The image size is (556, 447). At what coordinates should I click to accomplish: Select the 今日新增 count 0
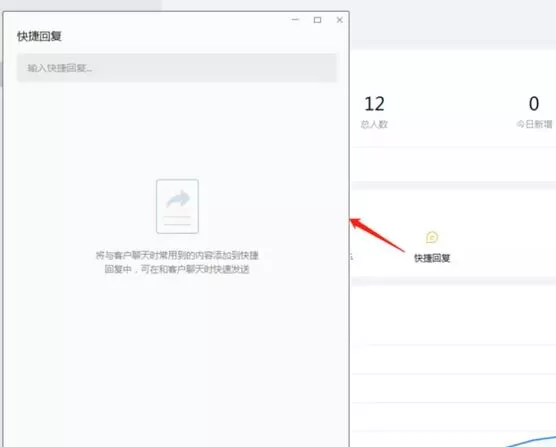[x=534, y=104]
